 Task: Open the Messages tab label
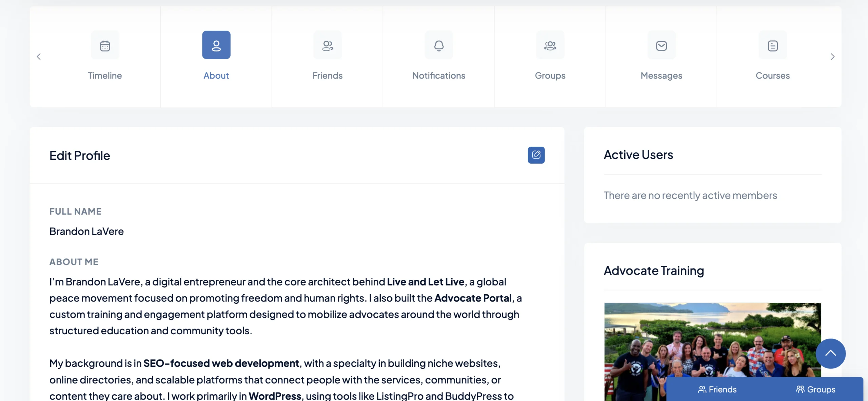click(661, 76)
